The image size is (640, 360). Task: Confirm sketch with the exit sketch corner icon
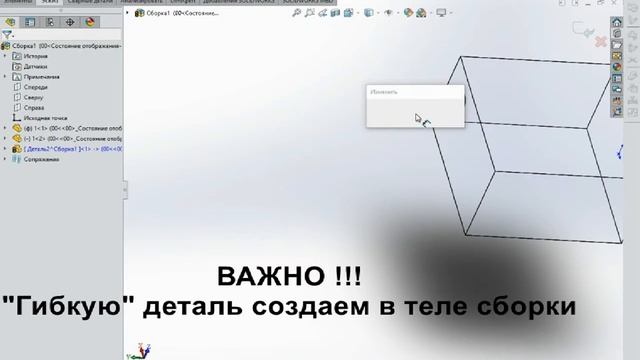(583, 30)
